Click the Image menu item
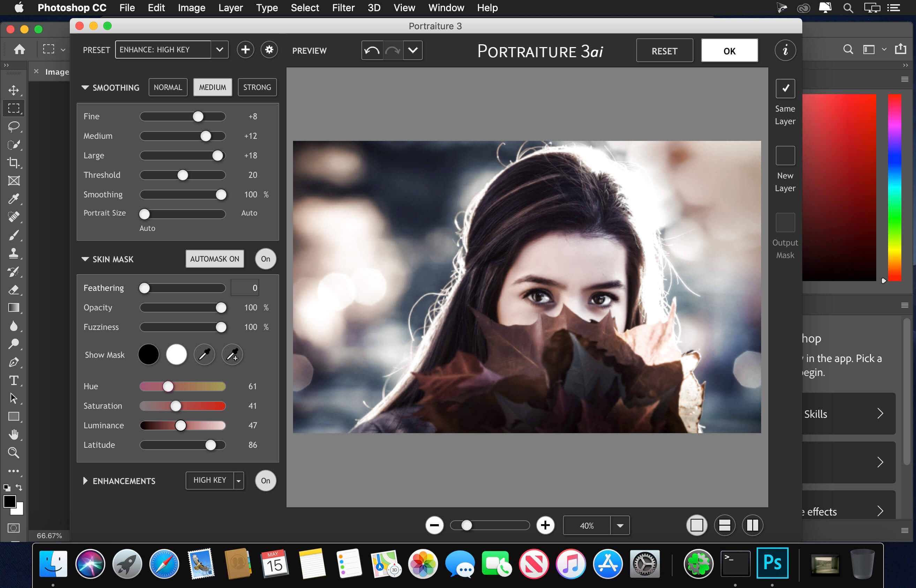 192,7
